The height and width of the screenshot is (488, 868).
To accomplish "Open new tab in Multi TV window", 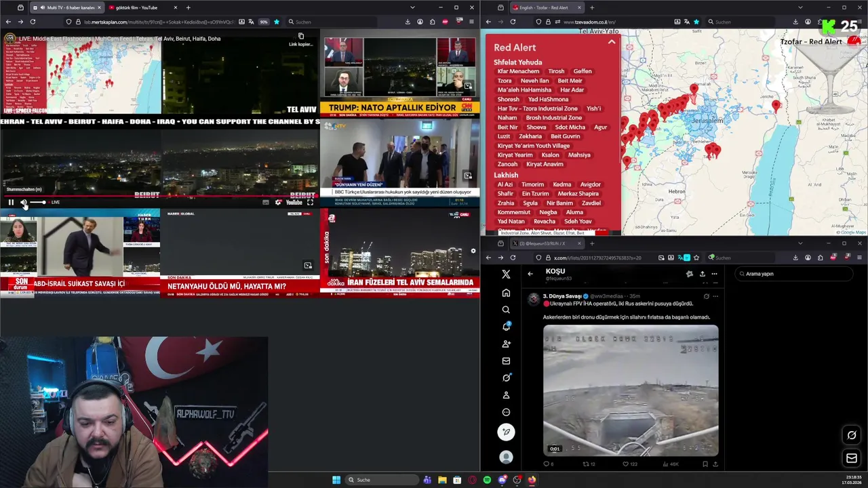I will tap(189, 7).
